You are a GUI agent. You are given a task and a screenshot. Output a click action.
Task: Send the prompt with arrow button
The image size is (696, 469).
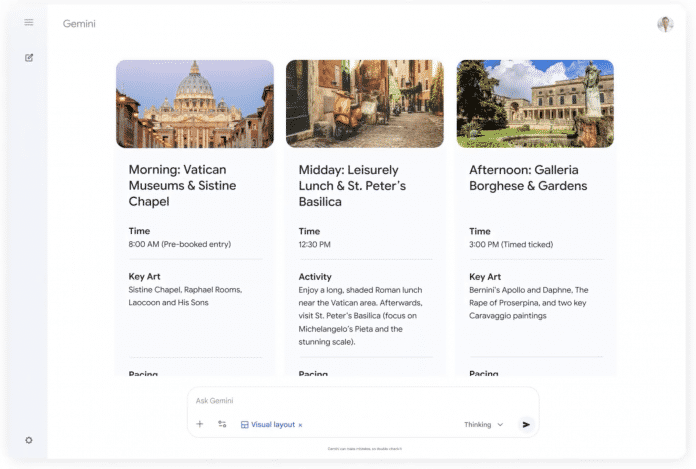pyautogui.click(x=526, y=425)
